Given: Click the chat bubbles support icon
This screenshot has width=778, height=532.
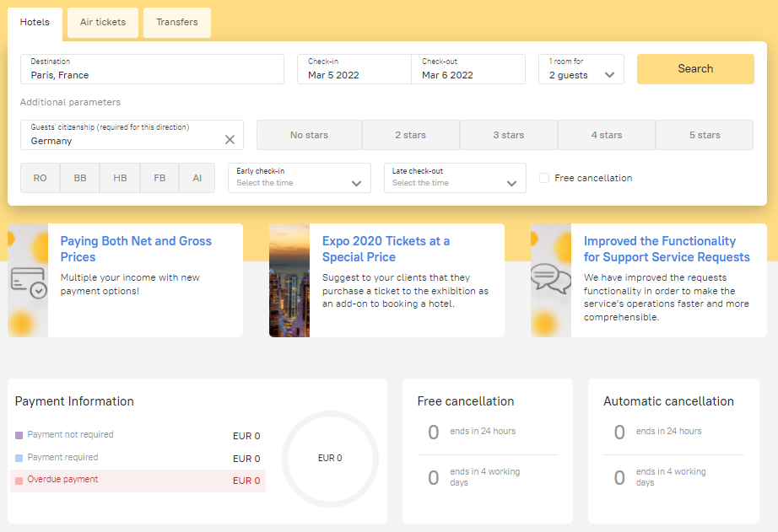Looking at the screenshot, I should 550,279.
